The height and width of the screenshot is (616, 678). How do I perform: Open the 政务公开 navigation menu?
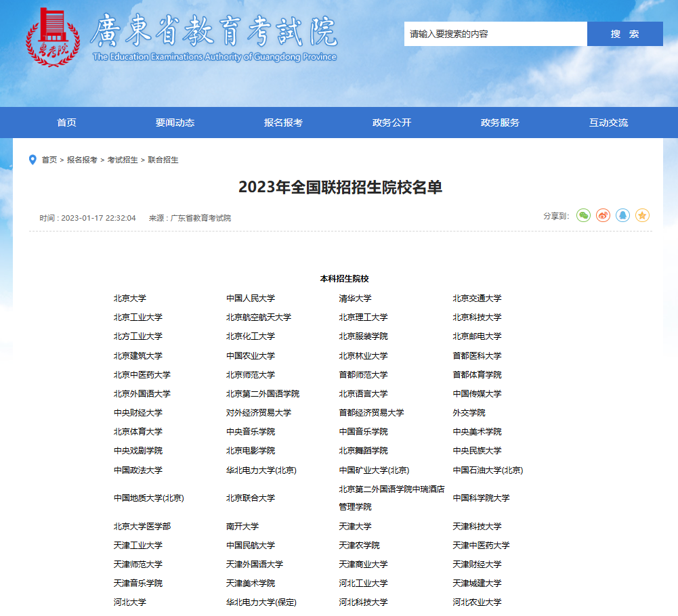391,123
